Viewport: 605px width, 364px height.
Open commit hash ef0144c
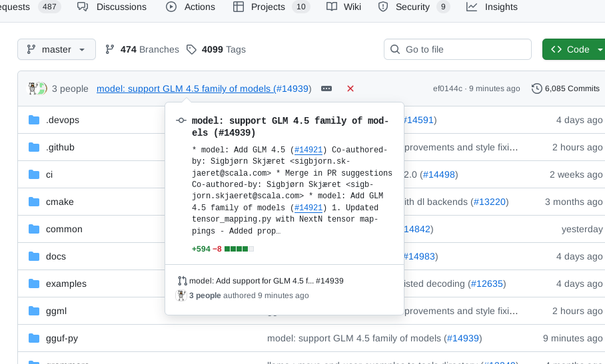click(448, 89)
